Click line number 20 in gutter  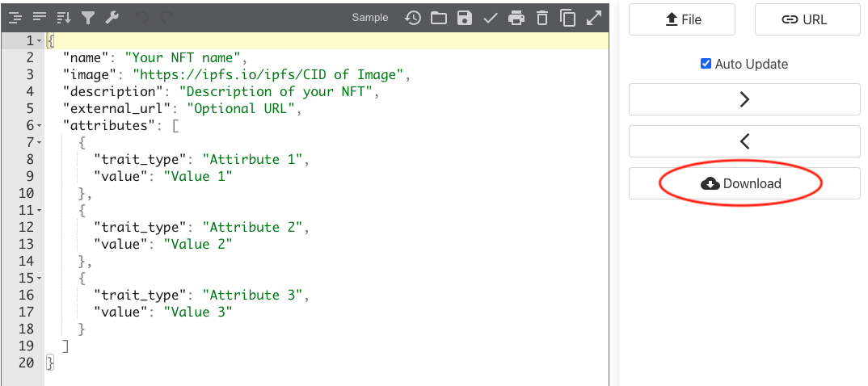pos(26,363)
